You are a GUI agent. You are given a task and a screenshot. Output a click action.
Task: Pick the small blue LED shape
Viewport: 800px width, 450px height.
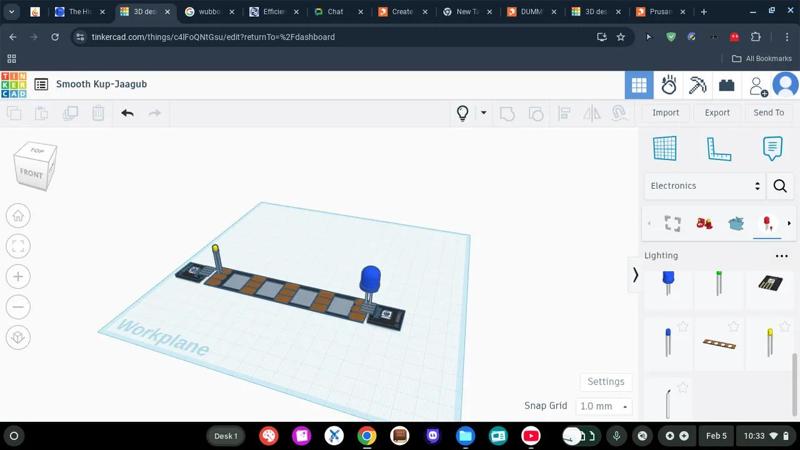[x=668, y=342]
